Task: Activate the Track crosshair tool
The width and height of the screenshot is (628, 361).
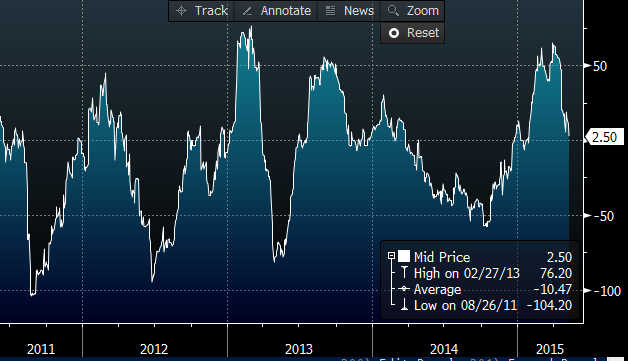Action: click(x=201, y=11)
